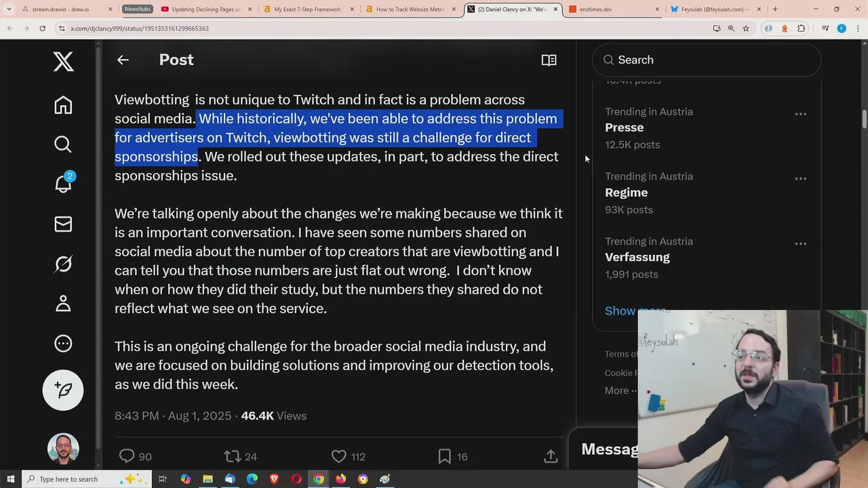Open Reader view book icon

point(549,60)
